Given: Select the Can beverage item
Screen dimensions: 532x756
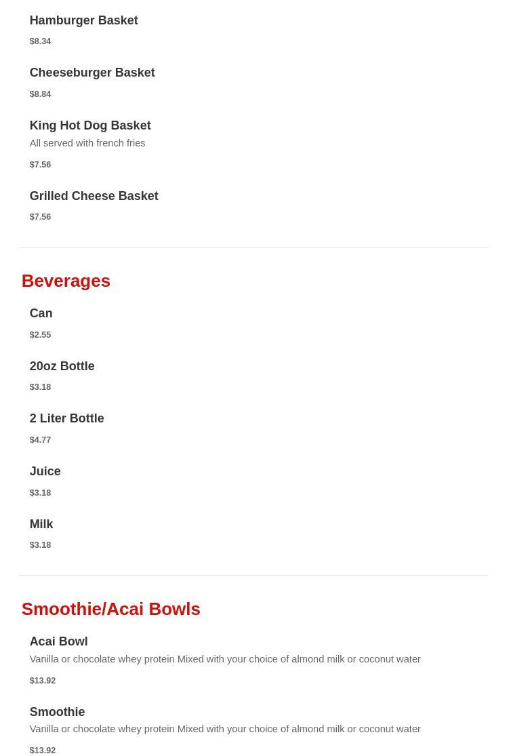Looking at the screenshot, I should 41,313.
